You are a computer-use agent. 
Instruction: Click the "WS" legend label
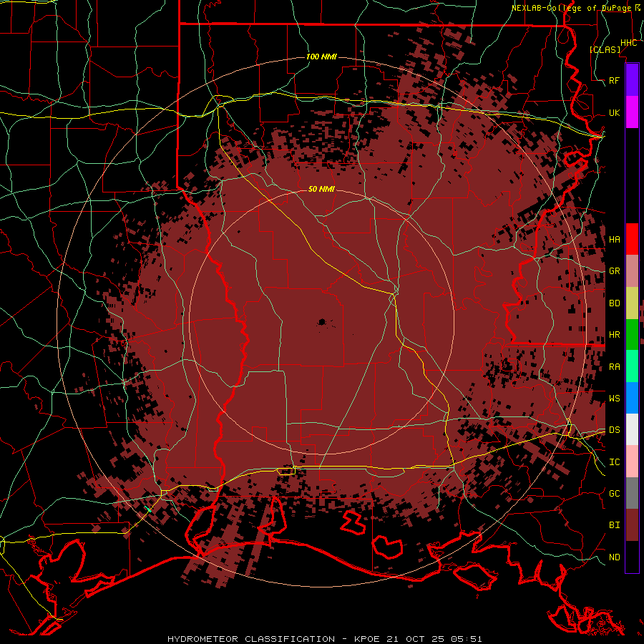click(614, 398)
